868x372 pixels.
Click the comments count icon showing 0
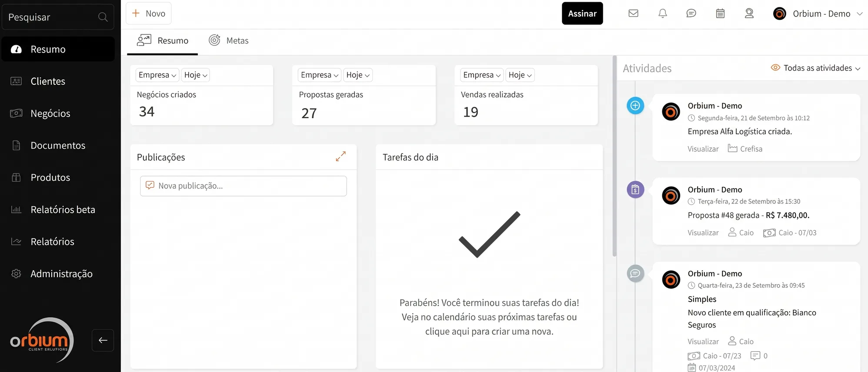coord(755,356)
